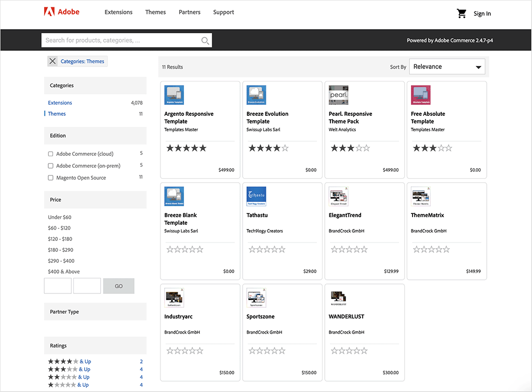
Task: Click the 11 Results count text
Action: point(172,67)
